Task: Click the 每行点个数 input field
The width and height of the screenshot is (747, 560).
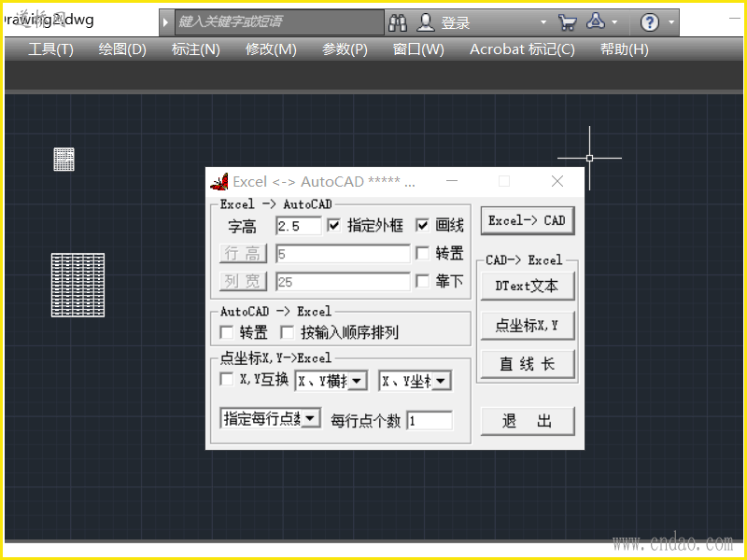Action: [x=430, y=421]
